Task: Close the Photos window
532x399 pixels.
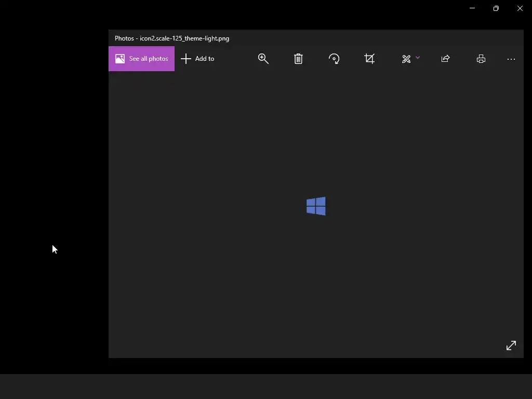Action: point(520,8)
